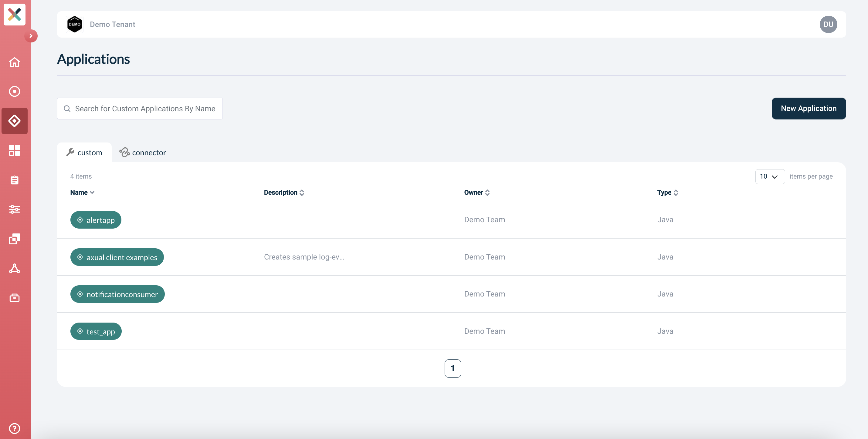Click Demo Team owner in alertapp row
This screenshot has width=868, height=439.
click(485, 219)
